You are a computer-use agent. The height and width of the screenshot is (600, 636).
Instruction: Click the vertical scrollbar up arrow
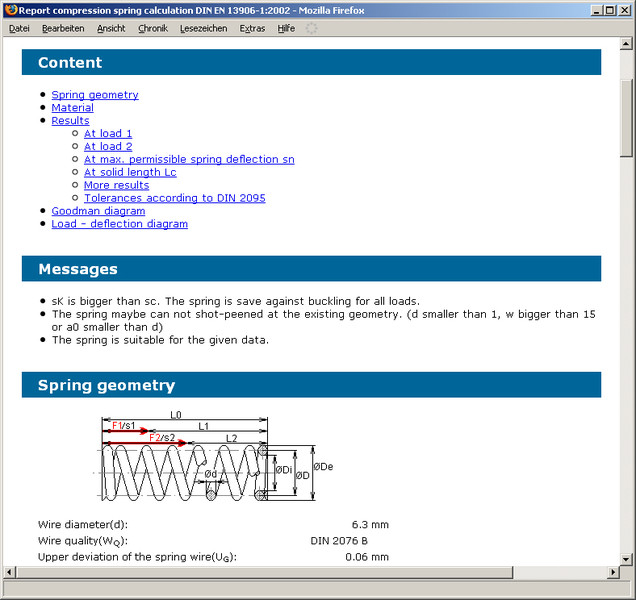pos(626,45)
